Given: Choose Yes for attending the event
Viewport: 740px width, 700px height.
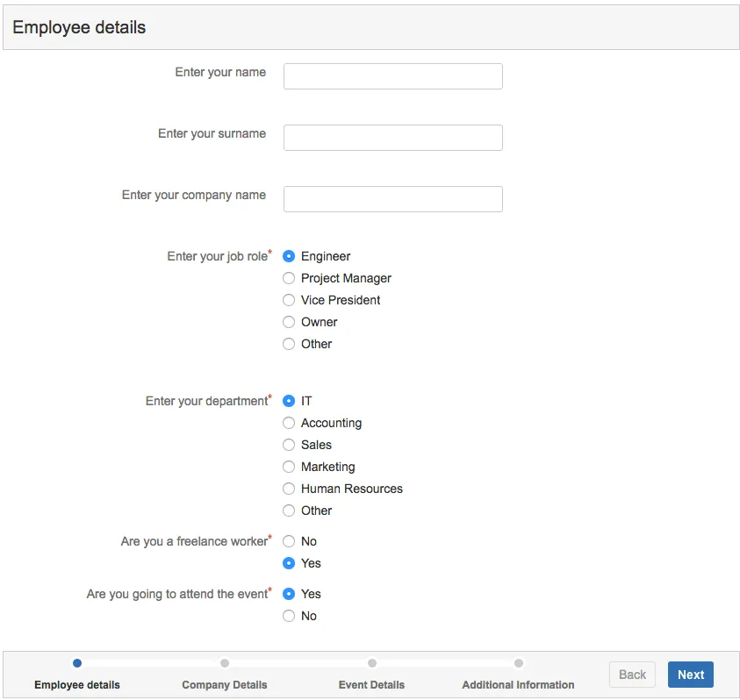Looking at the screenshot, I should coord(288,594).
